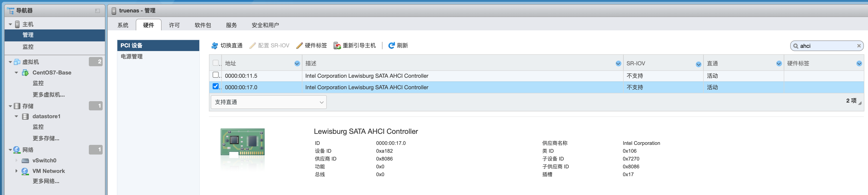
Task: Click the navigator panel minimize icon
Action: (x=97, y=11)
